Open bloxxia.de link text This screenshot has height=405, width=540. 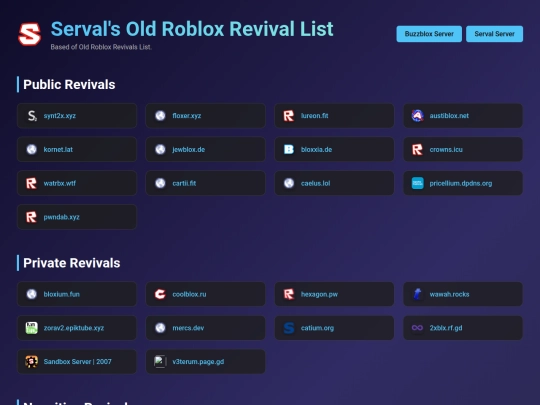(x=316, y=149)
